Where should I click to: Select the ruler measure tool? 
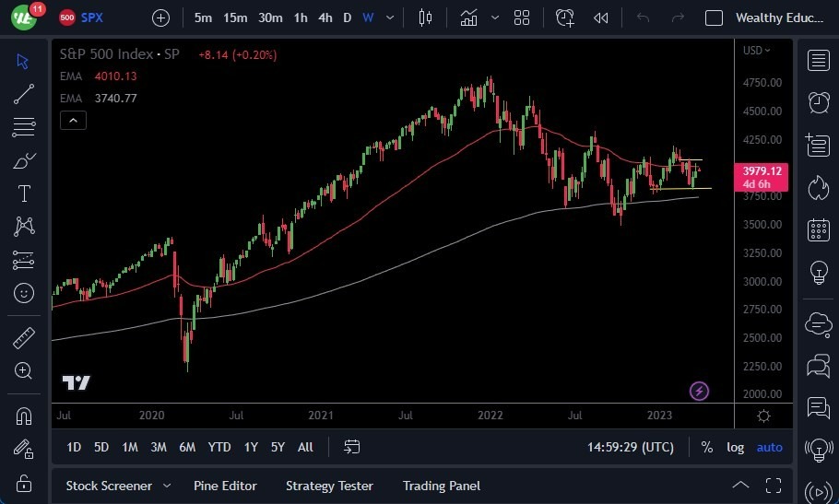(x=24, y=338)
